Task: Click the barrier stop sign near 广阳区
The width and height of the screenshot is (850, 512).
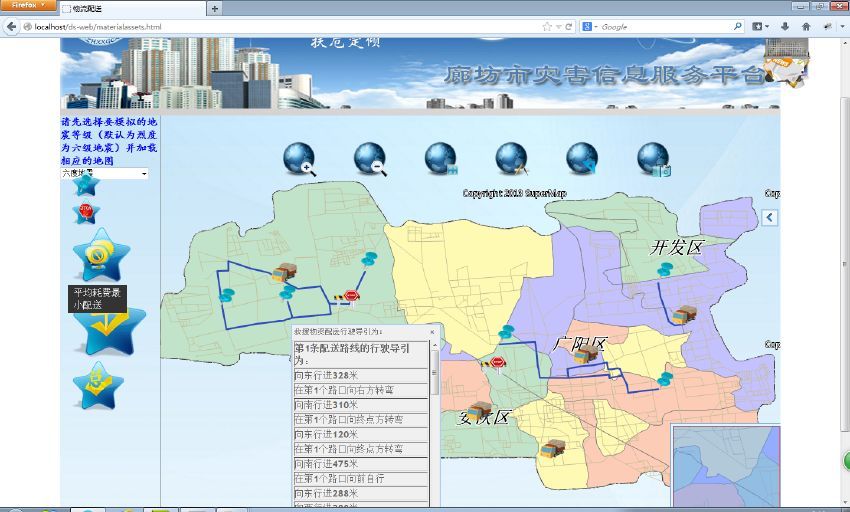Action: tap(496, 363)
